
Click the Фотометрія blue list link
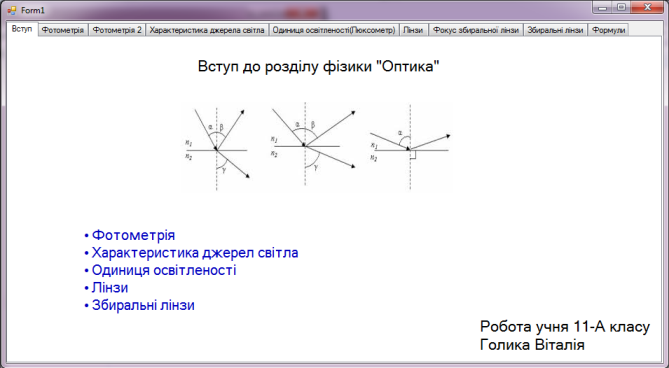(133, 235)
